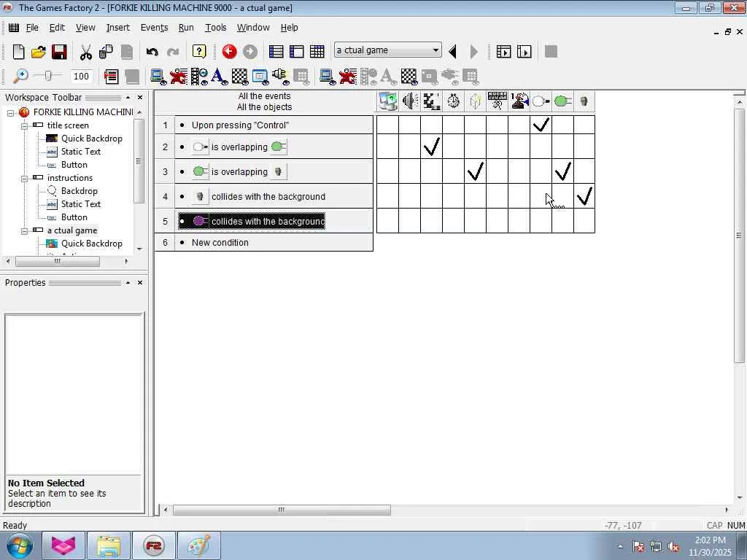
Task: Open the Run menu
Action: [186, 28]
